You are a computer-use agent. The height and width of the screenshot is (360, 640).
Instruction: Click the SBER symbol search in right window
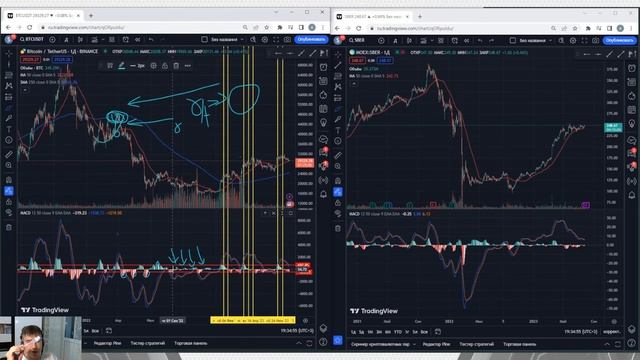356,40
